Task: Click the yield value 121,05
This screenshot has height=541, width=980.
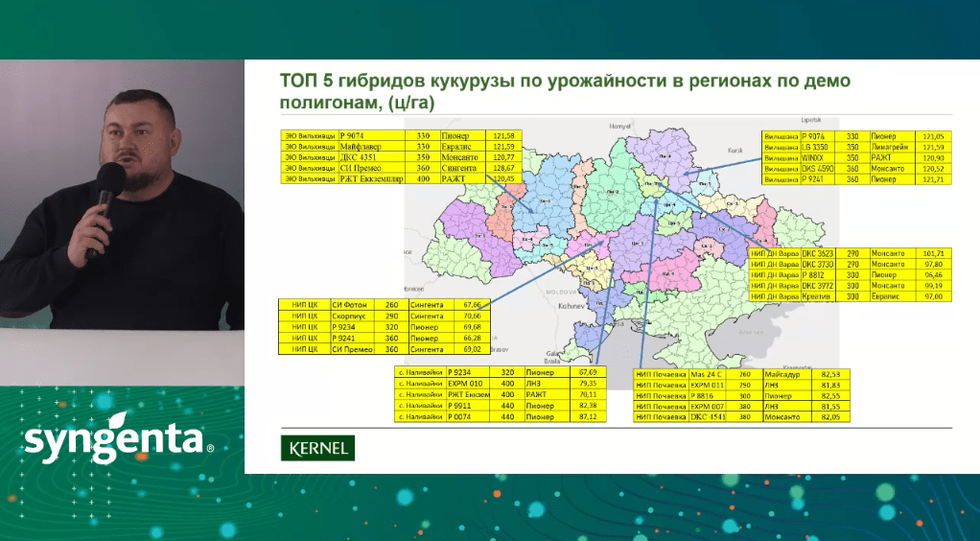Action: pos(932,135)
